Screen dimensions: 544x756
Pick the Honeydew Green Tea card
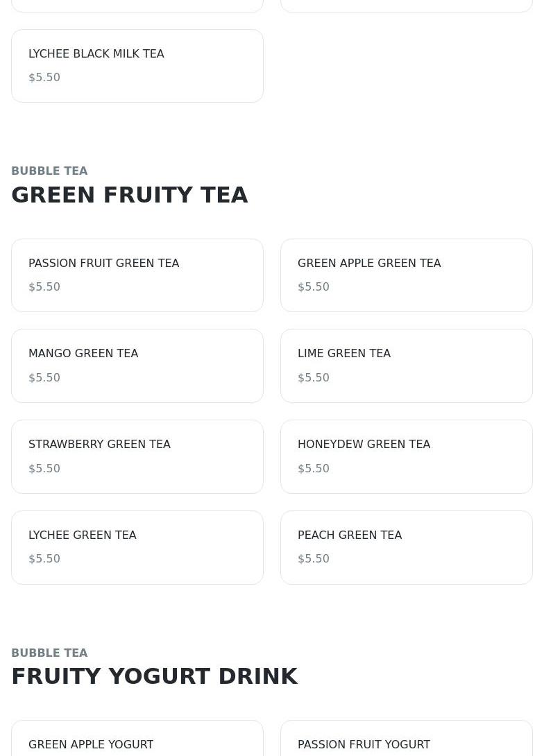tap(407, 456)
